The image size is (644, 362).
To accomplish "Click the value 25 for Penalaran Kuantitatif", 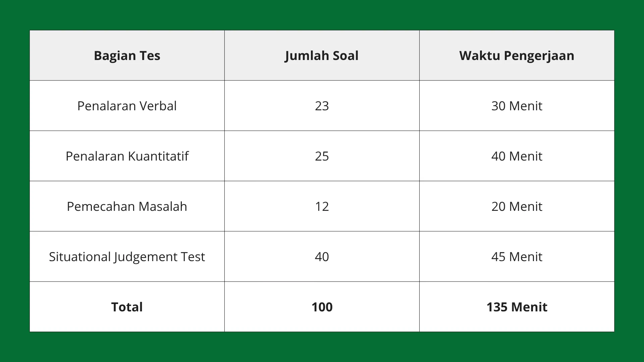I will pyautogui.click(x=322, y=156).
